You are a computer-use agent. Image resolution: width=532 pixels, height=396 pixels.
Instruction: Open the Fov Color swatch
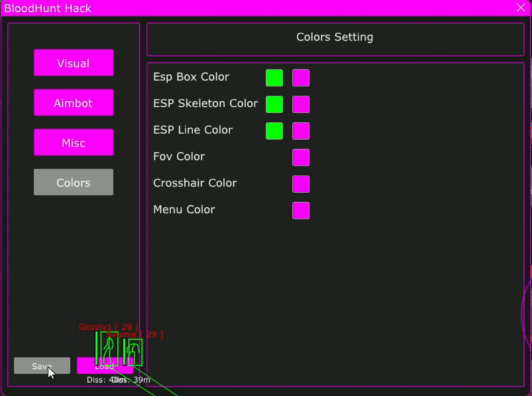pos(301,157)
